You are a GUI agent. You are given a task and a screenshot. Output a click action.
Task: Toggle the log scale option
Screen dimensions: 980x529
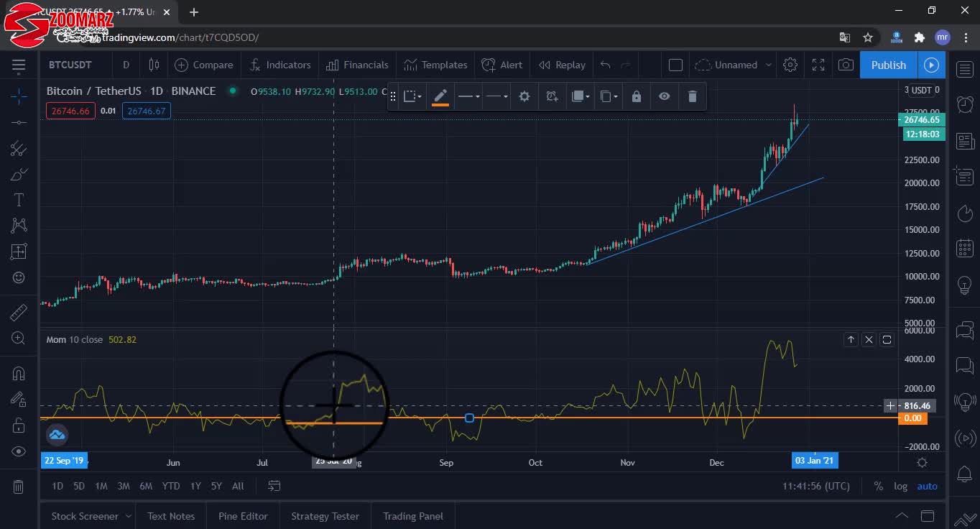pyautogui.click(x=900, y=487)
